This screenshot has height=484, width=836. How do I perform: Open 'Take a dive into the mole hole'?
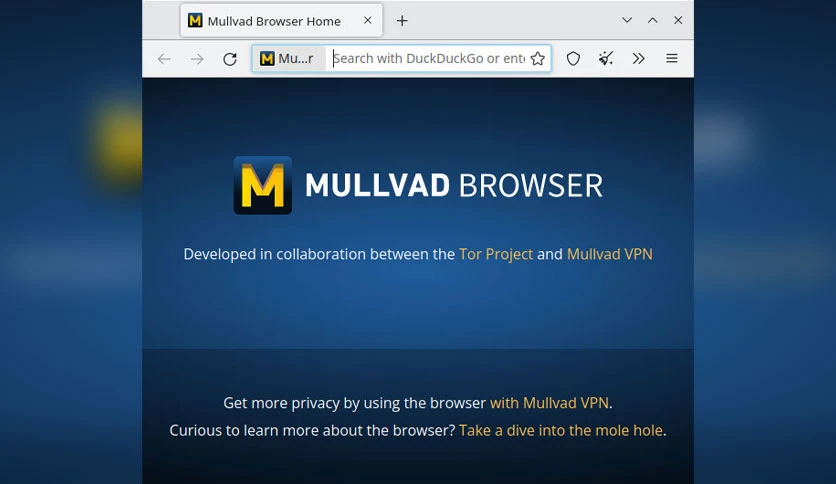(x=561, y=431)
